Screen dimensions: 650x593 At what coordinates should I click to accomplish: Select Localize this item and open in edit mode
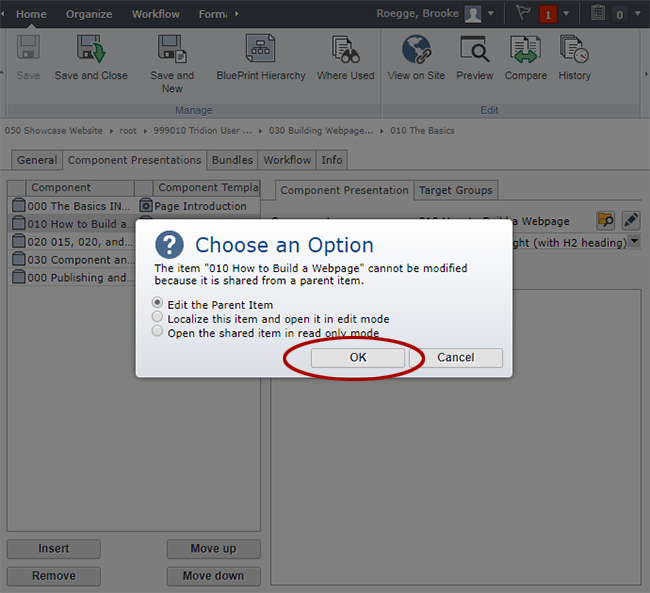157,317
